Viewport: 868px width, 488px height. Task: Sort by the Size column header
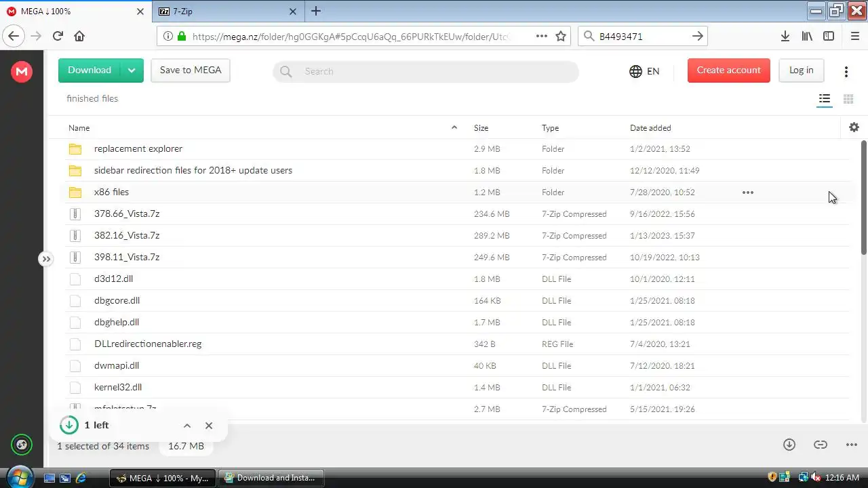(x=481, y=128)
